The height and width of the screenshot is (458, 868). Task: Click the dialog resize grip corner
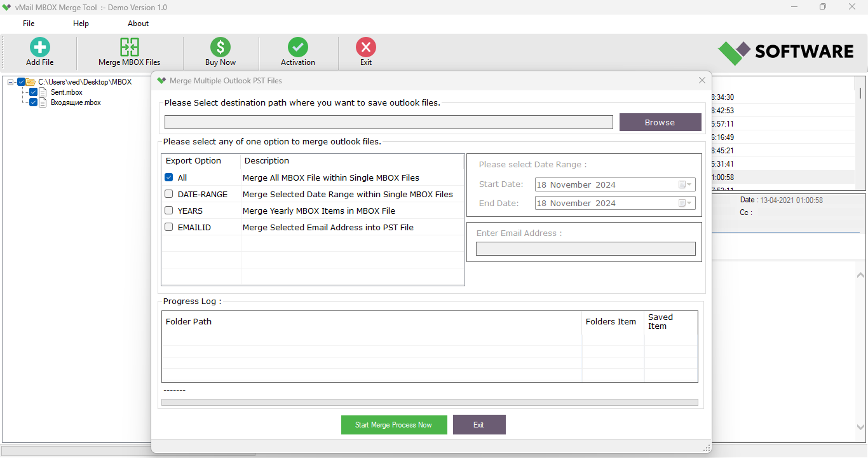click(x=706, y=448)
